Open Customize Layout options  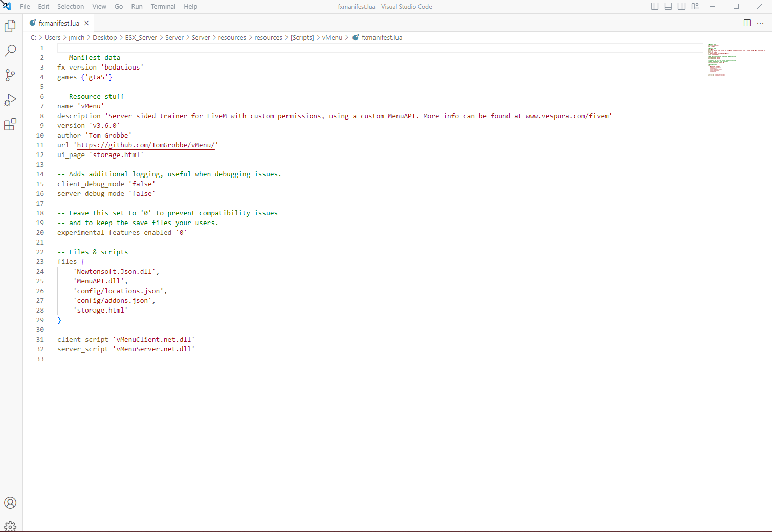[x=695, y=6]
